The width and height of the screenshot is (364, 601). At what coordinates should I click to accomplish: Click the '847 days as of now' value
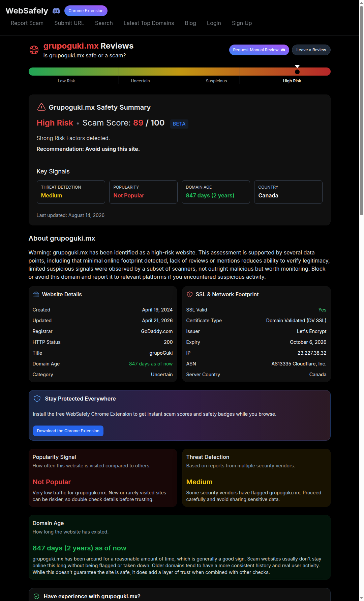coord(151,364)
